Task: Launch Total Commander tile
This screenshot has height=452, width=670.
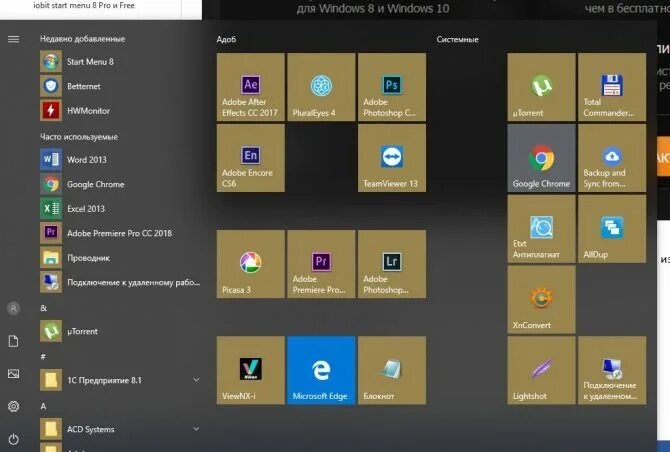Action: click(x=612, y=87)
